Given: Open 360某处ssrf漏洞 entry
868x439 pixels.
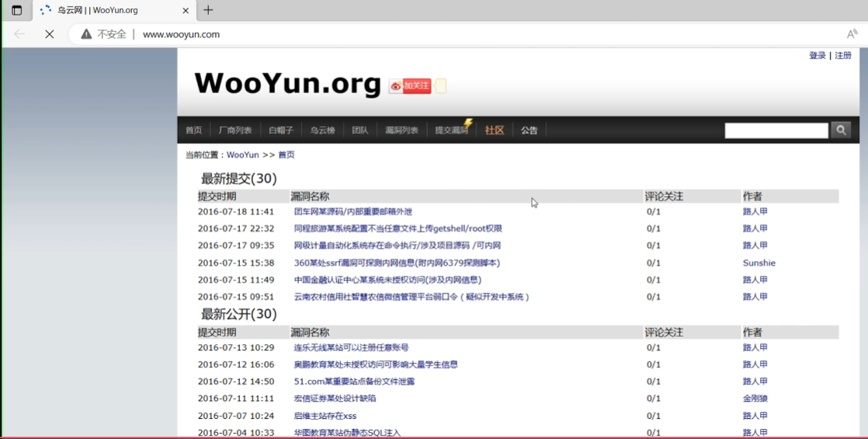Looking at the screenshot, I should click(x=397, y=263).
